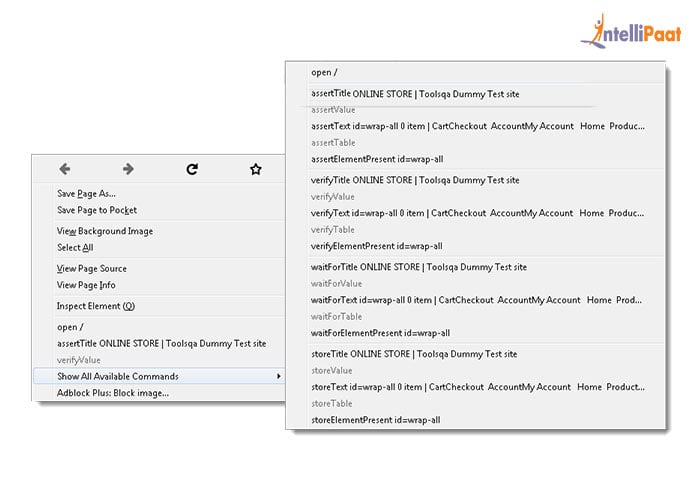Choose Inspect Element (Q)

click(x=96, y=306)
